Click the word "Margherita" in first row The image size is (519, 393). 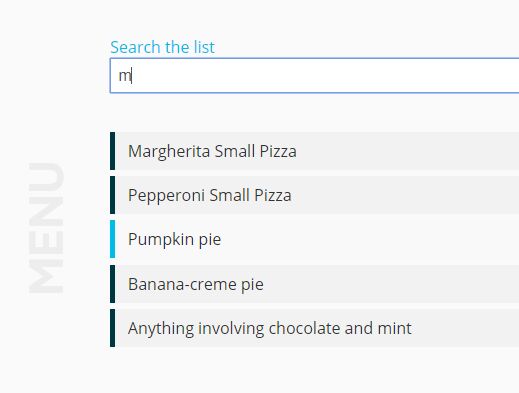tap(169, 152)
